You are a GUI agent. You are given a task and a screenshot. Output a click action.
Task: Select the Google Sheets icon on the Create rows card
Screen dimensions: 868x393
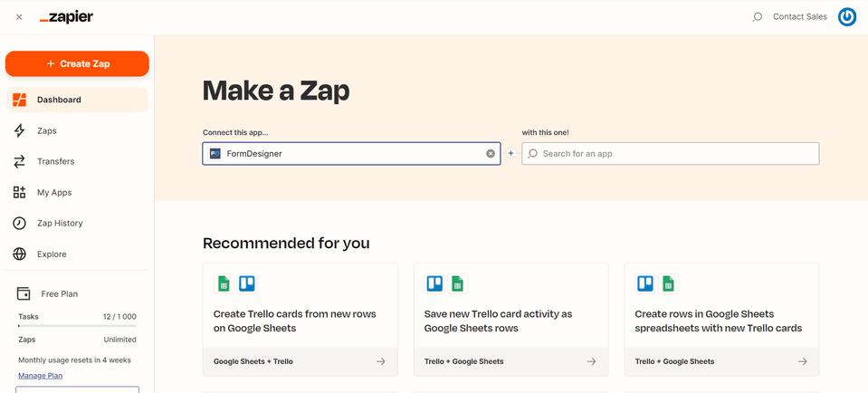coord(668,283)
